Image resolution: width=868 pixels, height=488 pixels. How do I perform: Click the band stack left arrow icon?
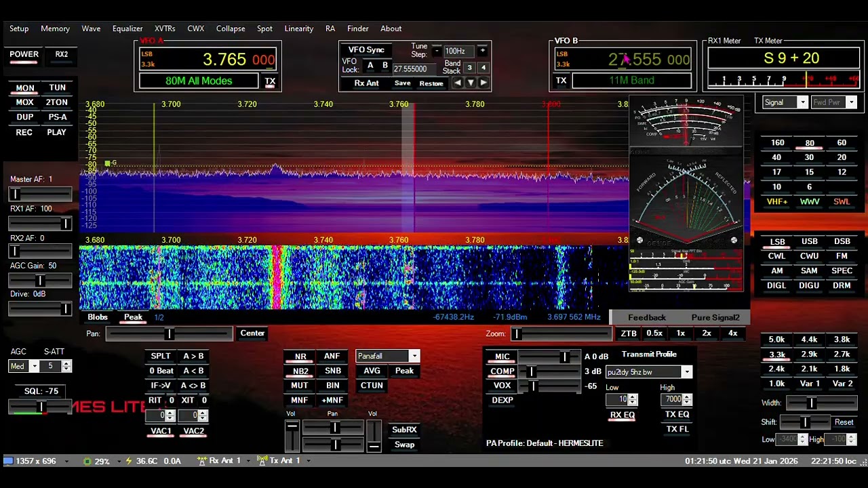click(x=458, y=83)
